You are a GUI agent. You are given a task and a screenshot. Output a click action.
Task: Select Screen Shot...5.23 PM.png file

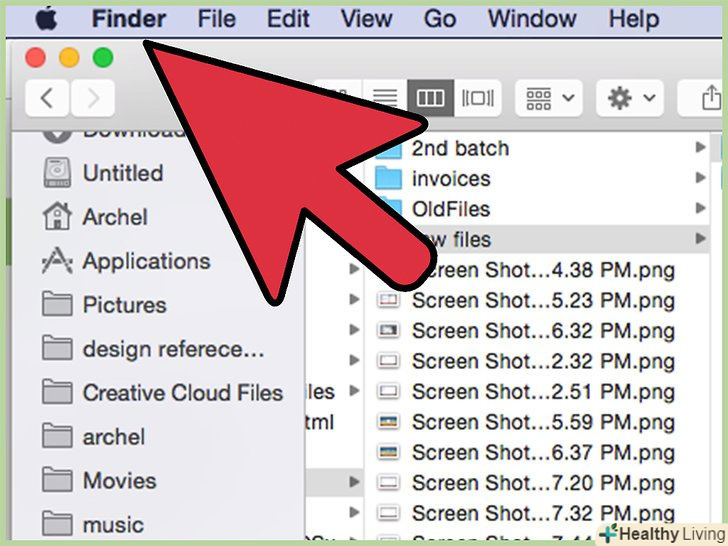(x=543, y=300)
